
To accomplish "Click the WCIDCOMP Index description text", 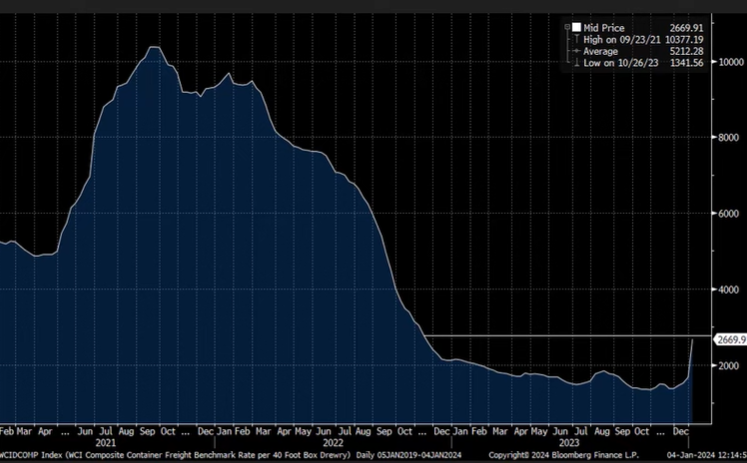I will (x=175, y=455).
